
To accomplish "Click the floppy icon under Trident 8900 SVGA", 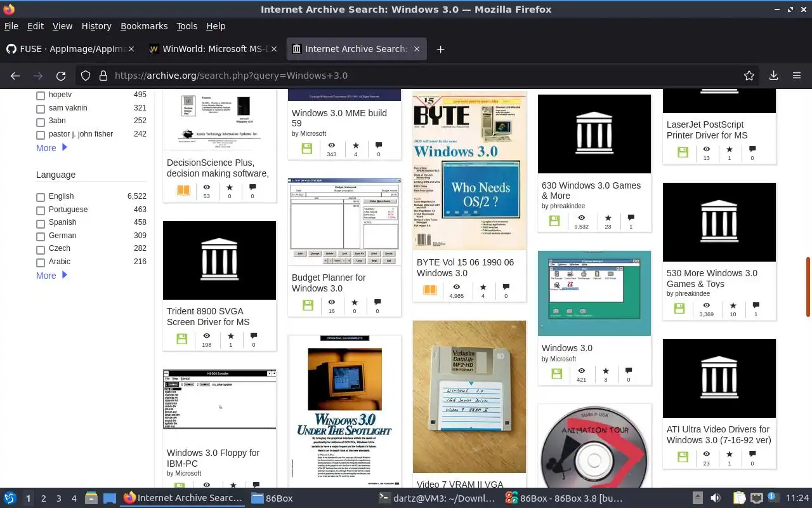I will 181,339.
